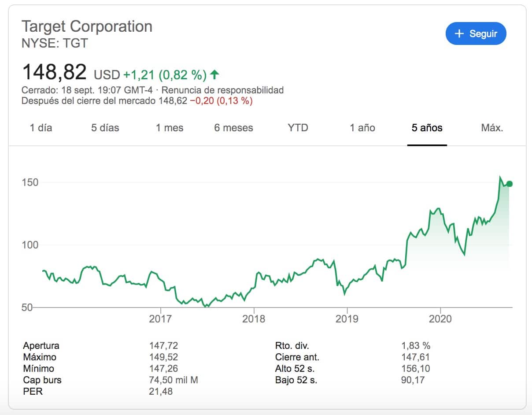Show the Máx. time range
This screenshot has width=532, height=415.
click(x=492, y=128)
